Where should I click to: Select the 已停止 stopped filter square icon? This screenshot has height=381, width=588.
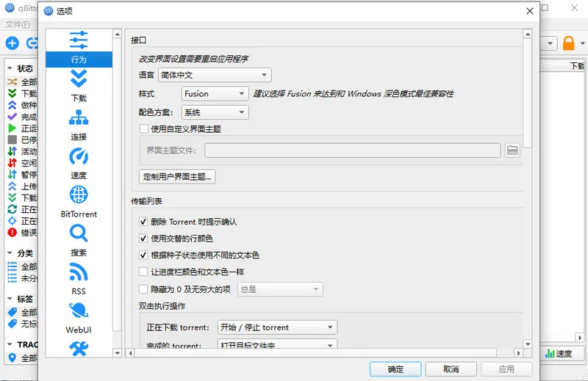[x=12, y=139]
